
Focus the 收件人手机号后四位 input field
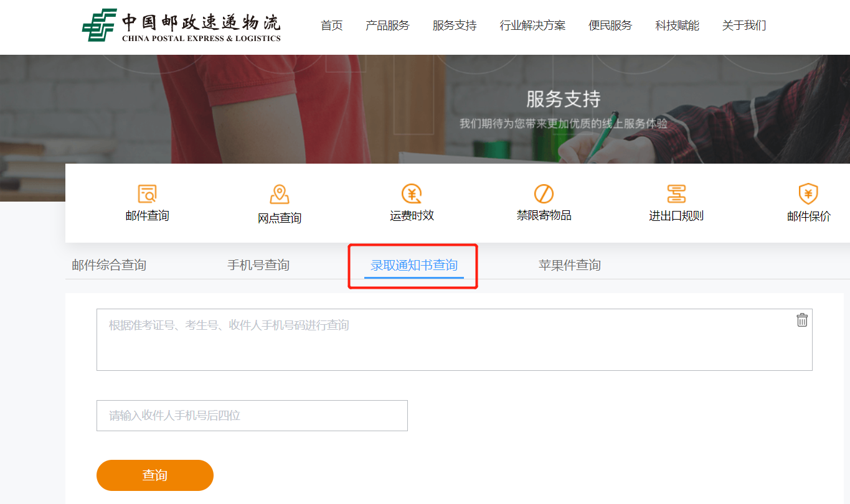tap(252, 416)
